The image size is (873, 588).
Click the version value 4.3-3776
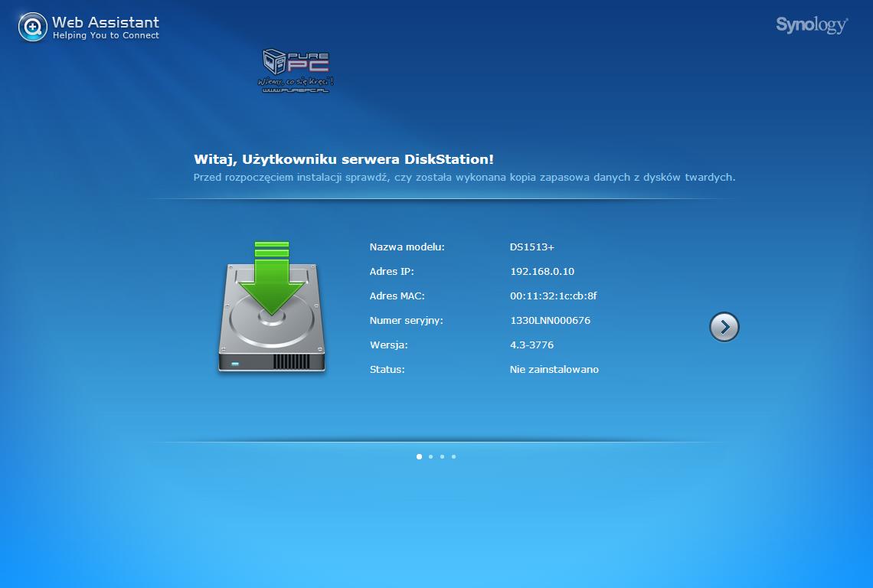pos(531,345)
